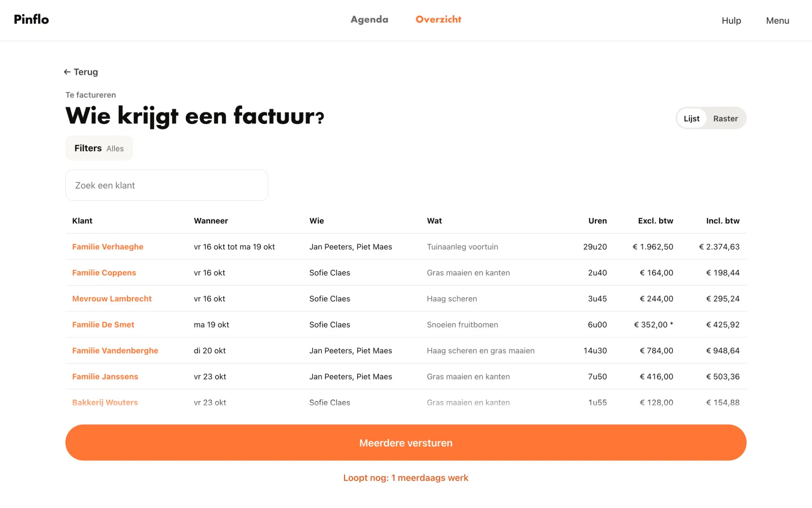Click the '€ 2.374,63' total
The height and width of the screenshot is (508, 812).
point(719,247)
